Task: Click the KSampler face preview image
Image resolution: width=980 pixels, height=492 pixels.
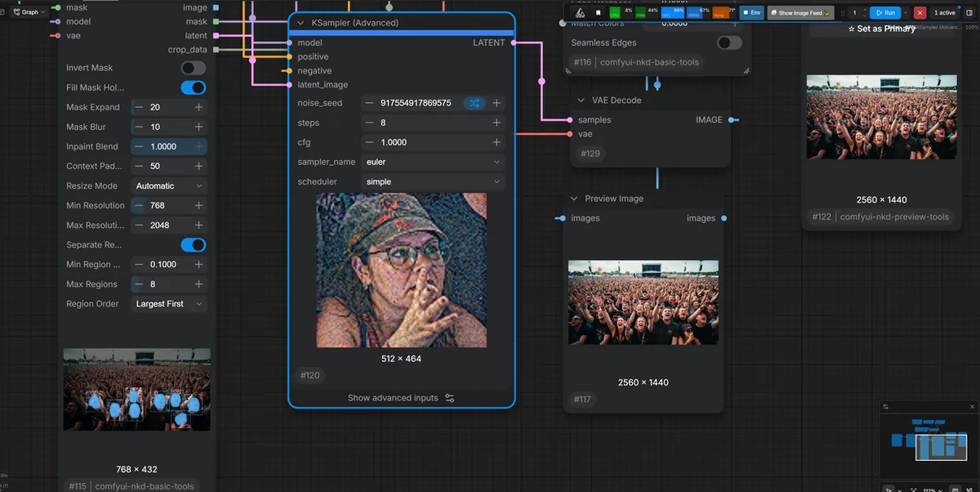Action: click(x=402, y=271)
